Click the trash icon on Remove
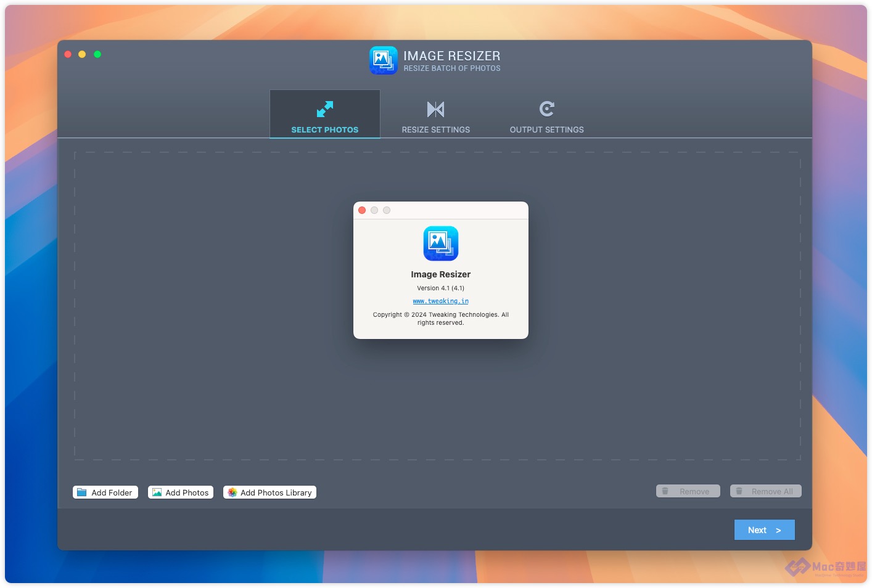 (x=665, y=491)
